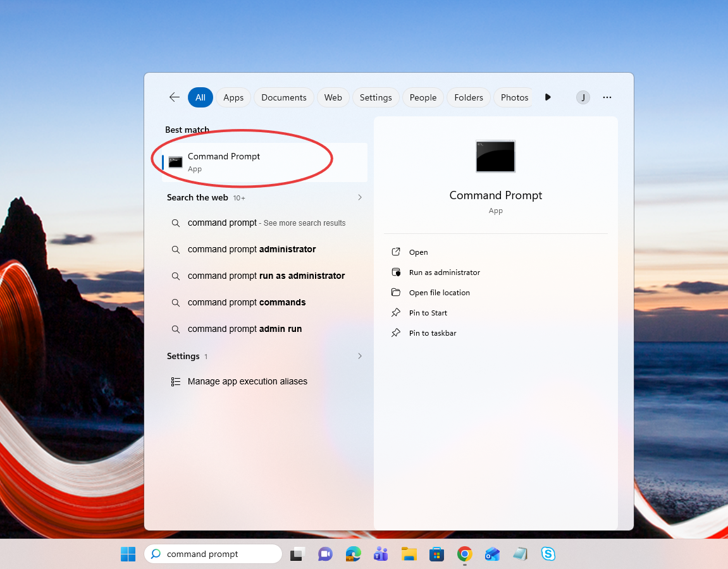Click the search magnifier icon in taskbar search box
This screenshot has width=728, height=569.
156,554
